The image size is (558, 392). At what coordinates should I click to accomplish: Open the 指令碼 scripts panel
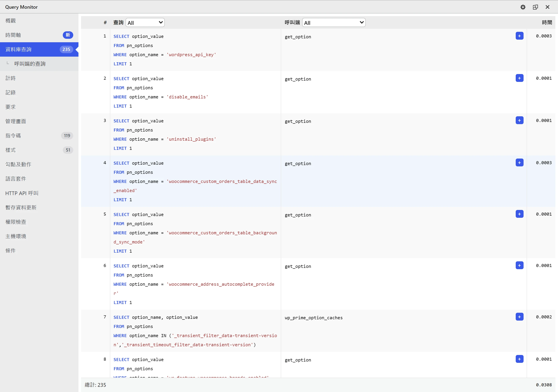(39, 135)
